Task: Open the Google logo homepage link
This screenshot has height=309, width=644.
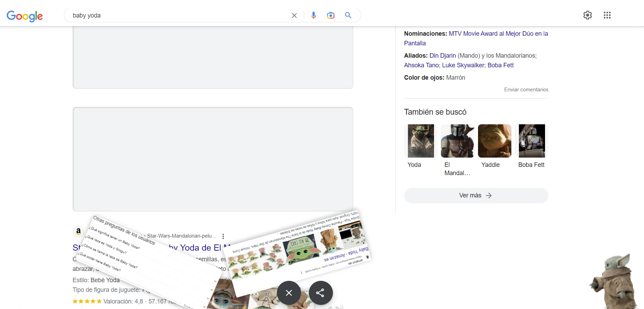Action: tap(25, 16)
